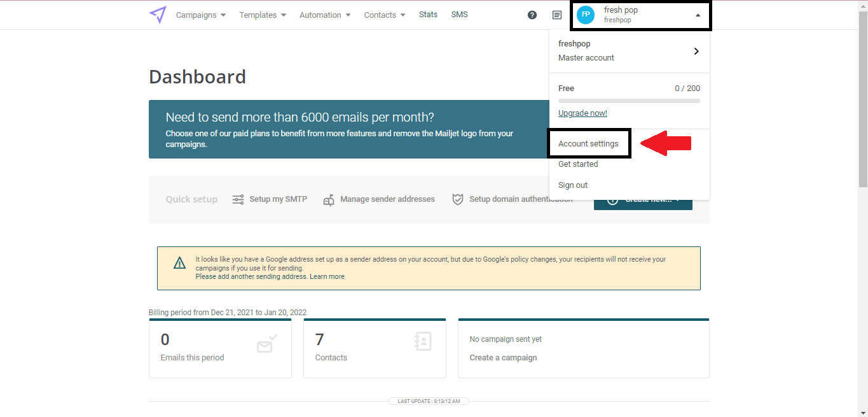Screen dimensions: 868x417
Task: Click the Quick setup label
Action: [x=191, y=199]
